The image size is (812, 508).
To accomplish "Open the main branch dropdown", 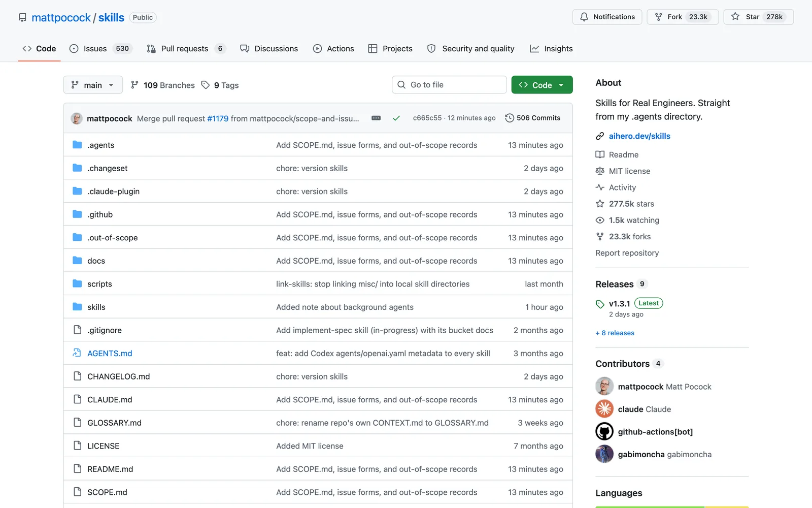I will (x=93, y=85).
